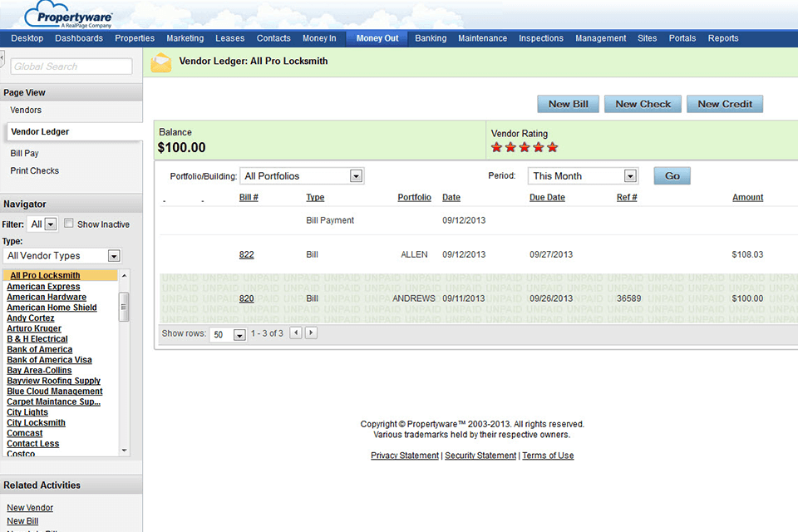Select Bank of America Visa vendor
Screen dimensions: 798x532
click(49, 360)
